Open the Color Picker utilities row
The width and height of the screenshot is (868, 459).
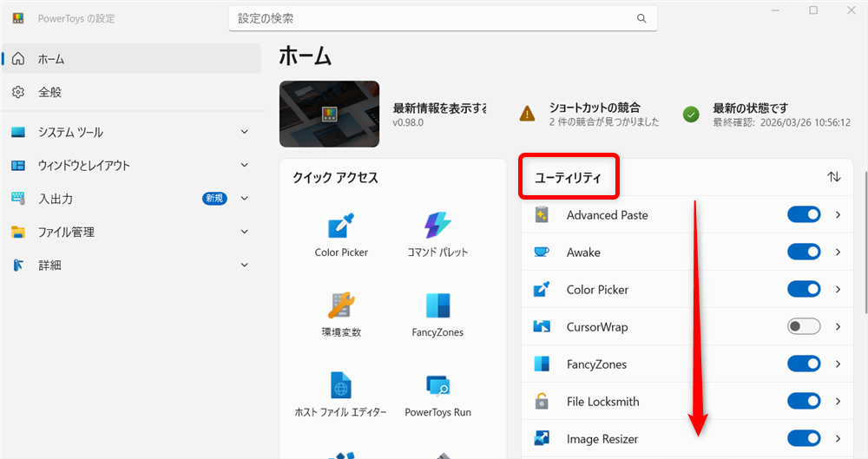687,289
